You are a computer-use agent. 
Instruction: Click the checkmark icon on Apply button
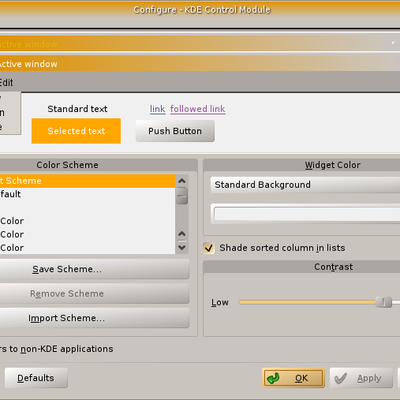[340, 378]
